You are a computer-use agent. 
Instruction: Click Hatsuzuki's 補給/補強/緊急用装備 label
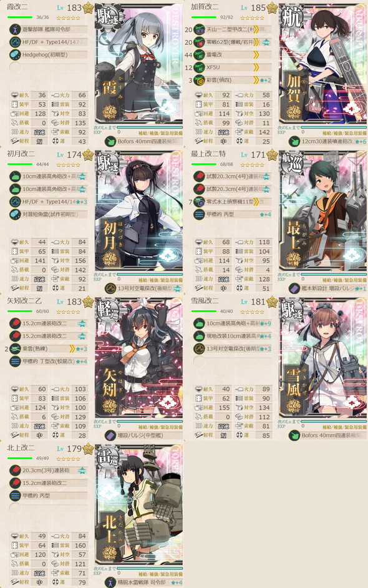tap(160, 280)
